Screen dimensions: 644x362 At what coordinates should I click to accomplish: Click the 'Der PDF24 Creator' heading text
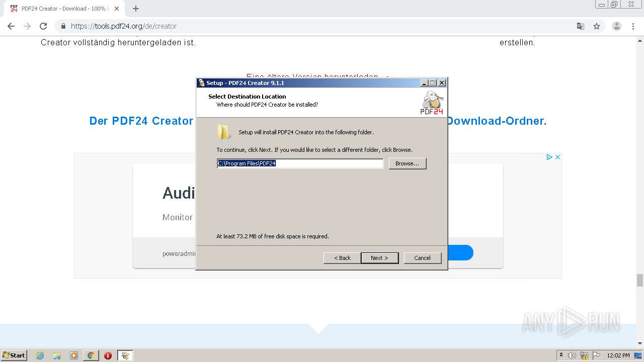tap(141, 121)
